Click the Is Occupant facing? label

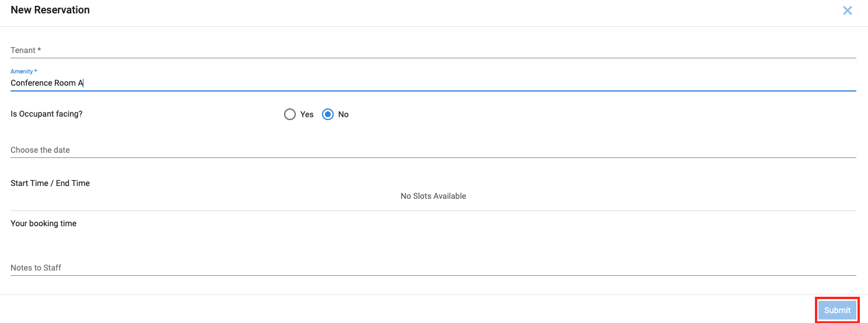[x=47, y=114]
